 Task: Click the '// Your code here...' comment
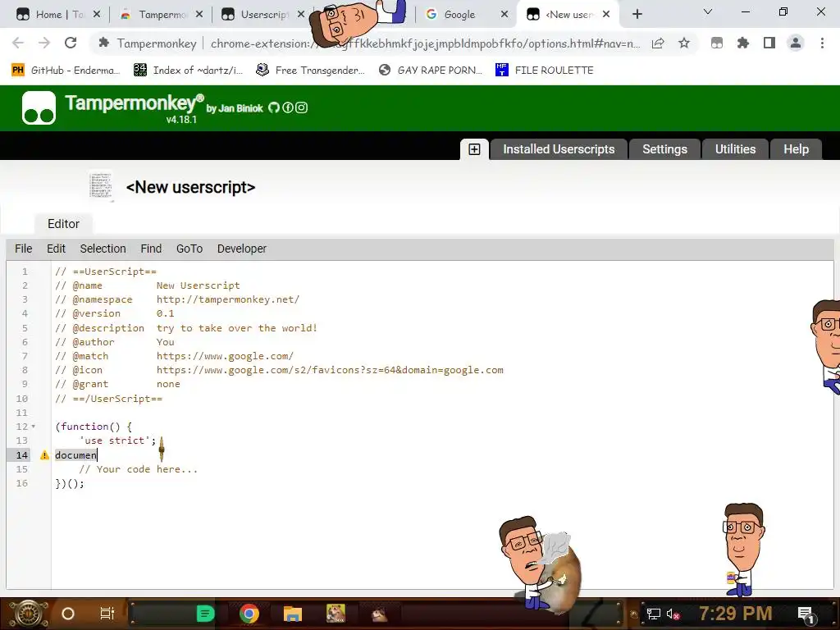tap(138, 469)
